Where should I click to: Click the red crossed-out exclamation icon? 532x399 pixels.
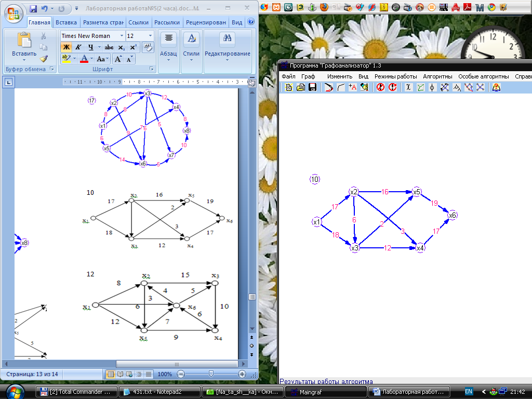(x=381, y=87)
